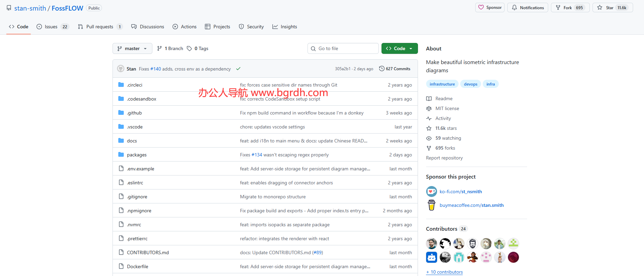644x276 pixels.
Task: Open the first contributor avatar
Action: coord(432,244)
